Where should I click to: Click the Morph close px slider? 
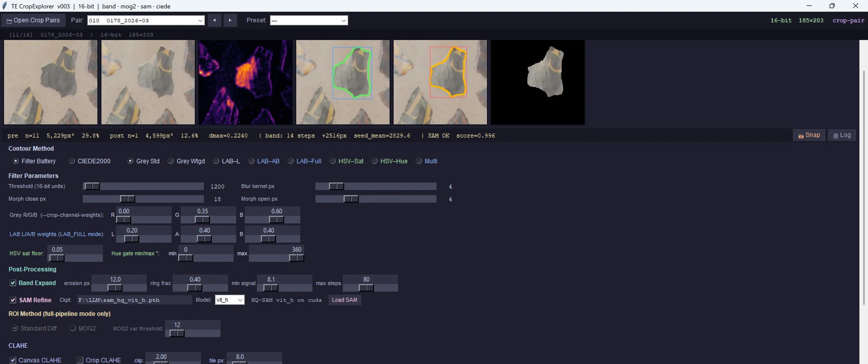click(x=143, y=199)
